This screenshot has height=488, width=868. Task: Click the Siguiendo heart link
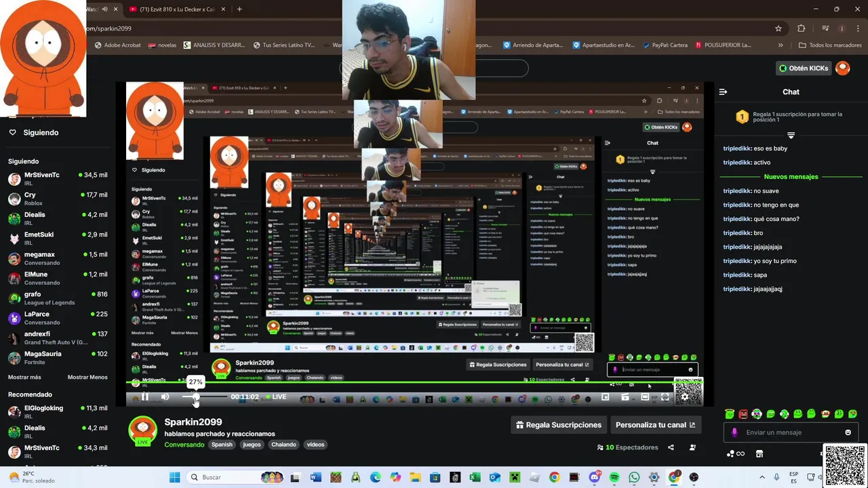(34, 133)
